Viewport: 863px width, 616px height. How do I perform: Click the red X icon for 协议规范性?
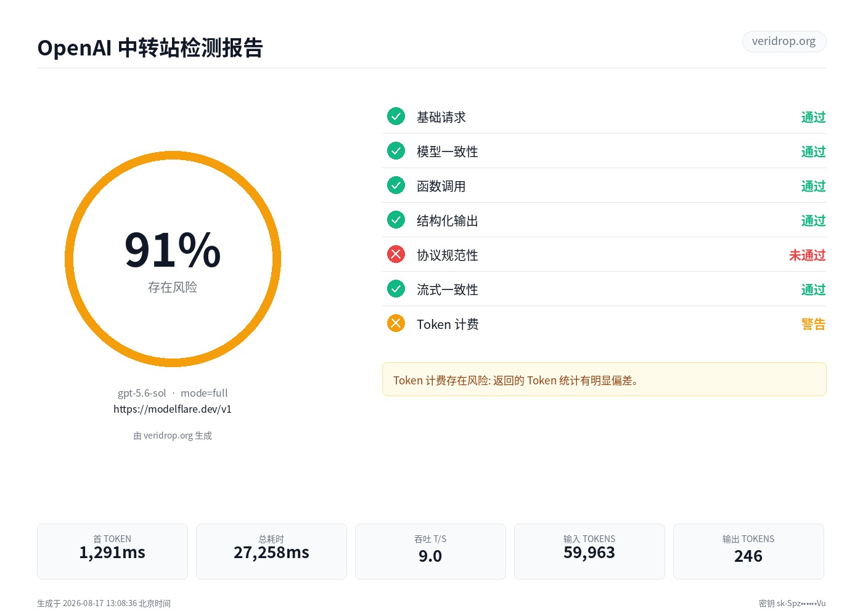point(396,254)
